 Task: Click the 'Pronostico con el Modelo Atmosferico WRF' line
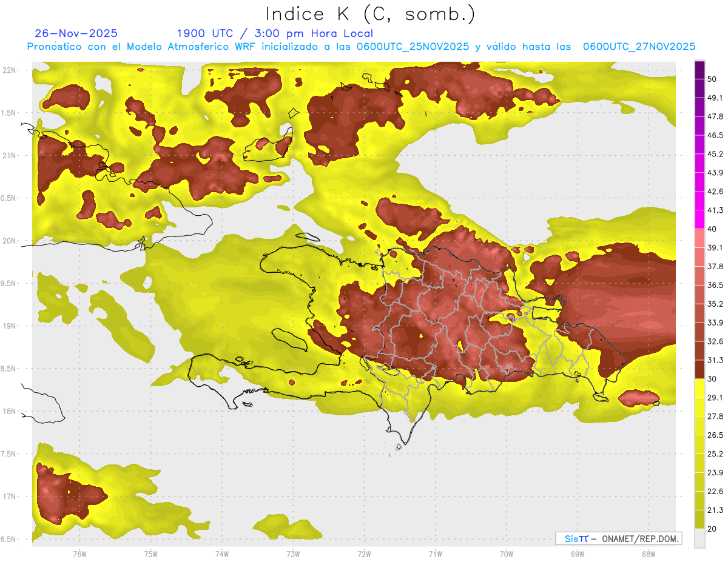coord(361,47)
